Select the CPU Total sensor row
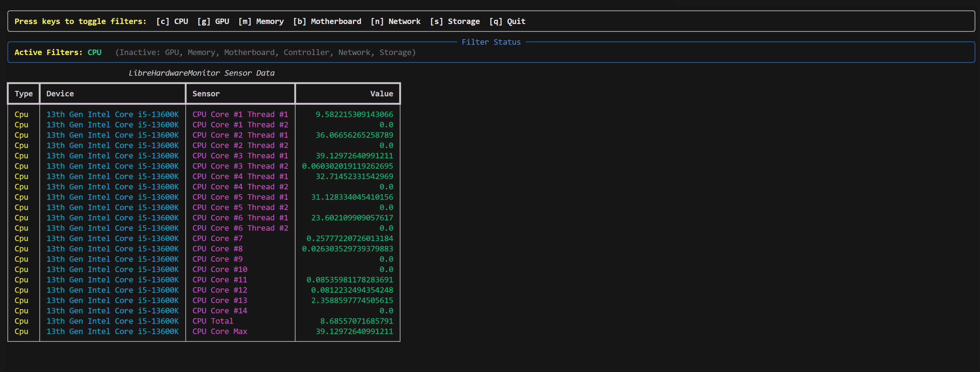Viewport: 980px width, 372px height. coord(213,321)
